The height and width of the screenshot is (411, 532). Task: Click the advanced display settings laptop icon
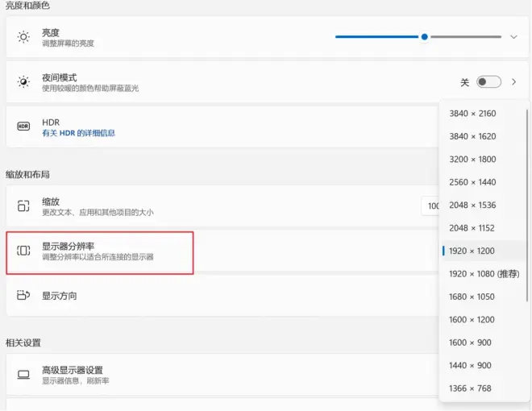coord(23,375)
